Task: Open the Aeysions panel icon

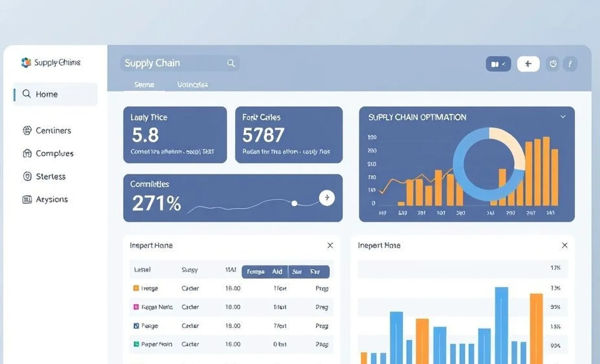Action: coord(26,199)
